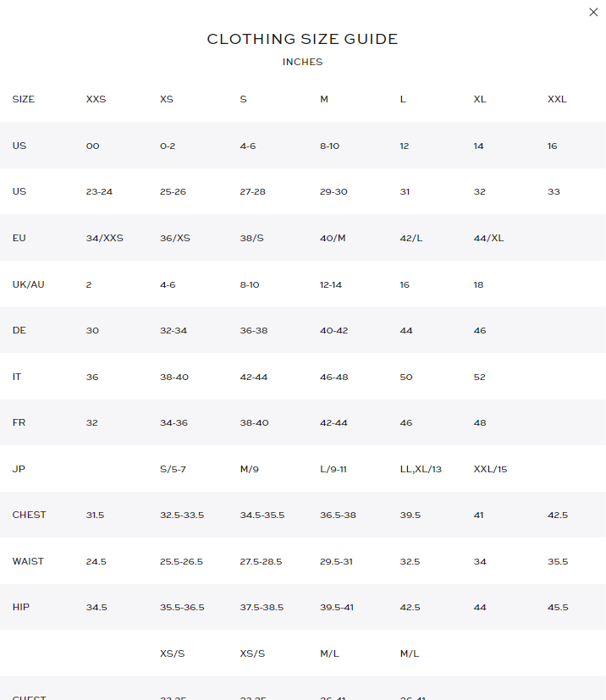Click the EU row label

pos(19,238)
